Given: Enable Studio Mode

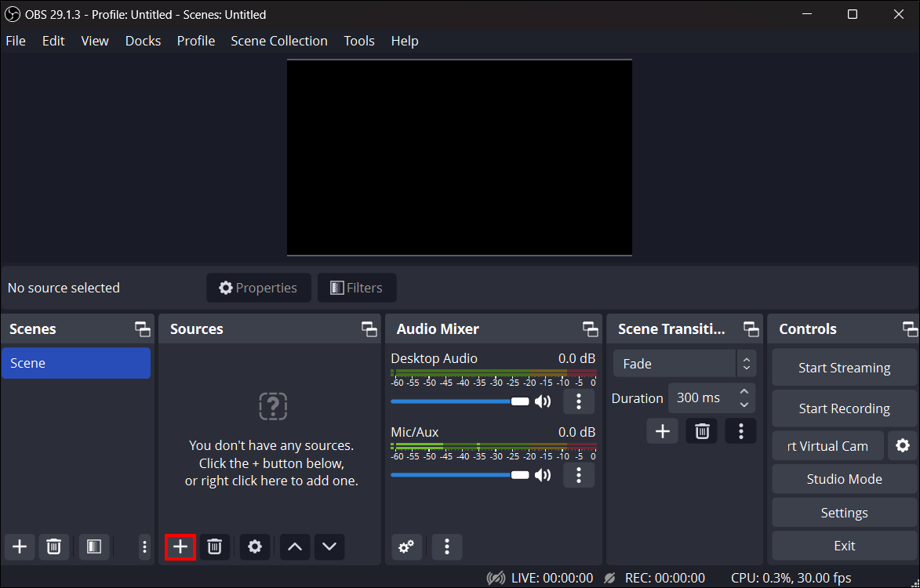Looking at the screenshot, I should coord(843,478).
